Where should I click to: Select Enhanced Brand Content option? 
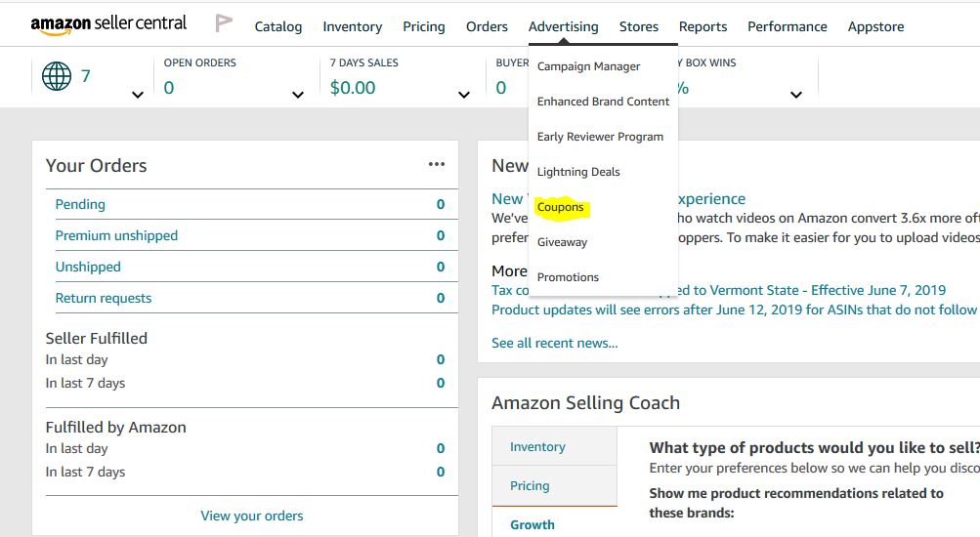coord(603,102)
